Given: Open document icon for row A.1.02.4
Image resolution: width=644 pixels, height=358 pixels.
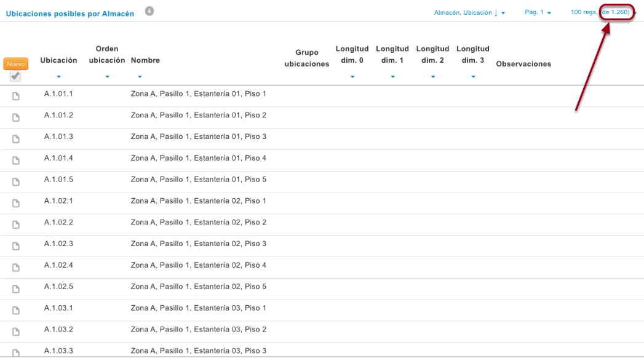Looking at the screenshot, I should [x=16, y=268].
